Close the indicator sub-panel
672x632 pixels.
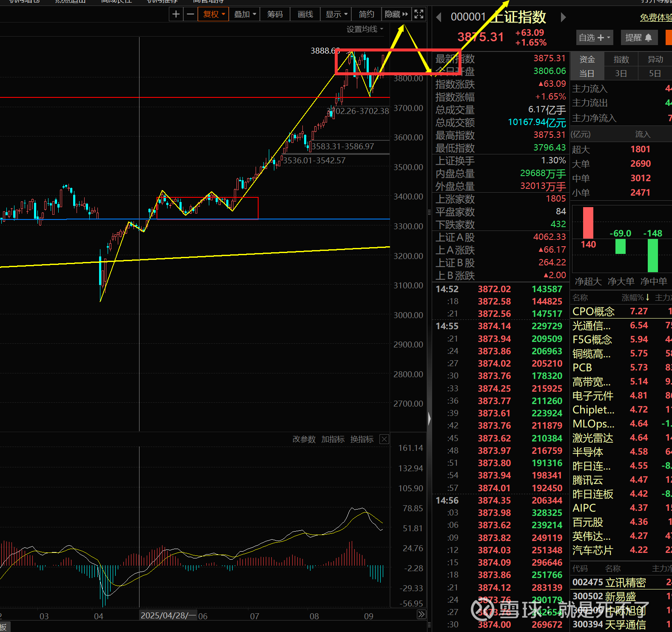384,439
